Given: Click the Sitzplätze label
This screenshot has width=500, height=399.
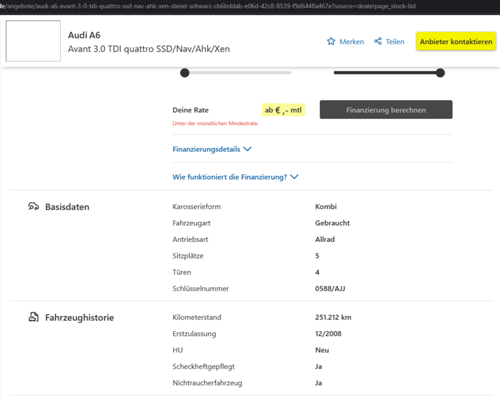Looking at the screenshot, I should point(188,256).
